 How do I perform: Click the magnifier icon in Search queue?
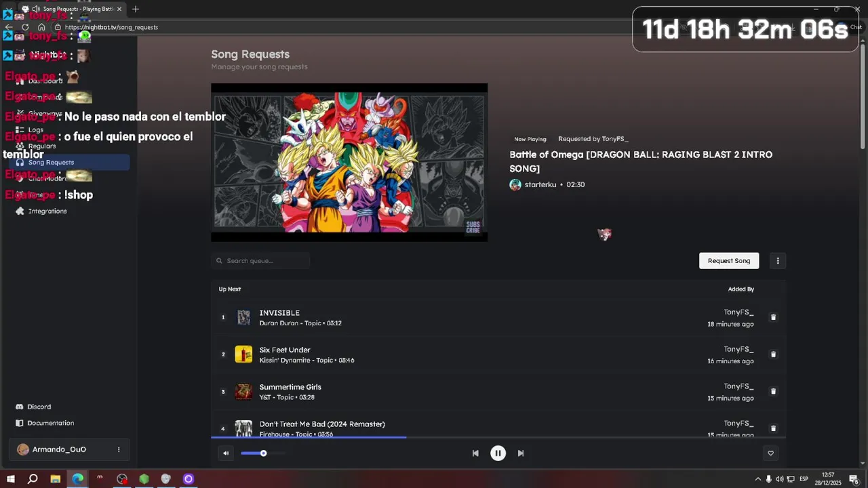(219, 261)
